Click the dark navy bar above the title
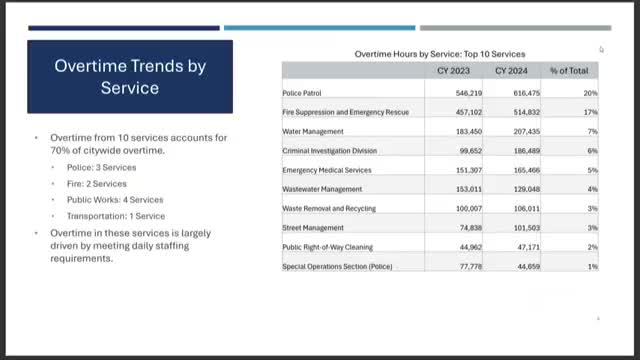 (x=124, y=28)
